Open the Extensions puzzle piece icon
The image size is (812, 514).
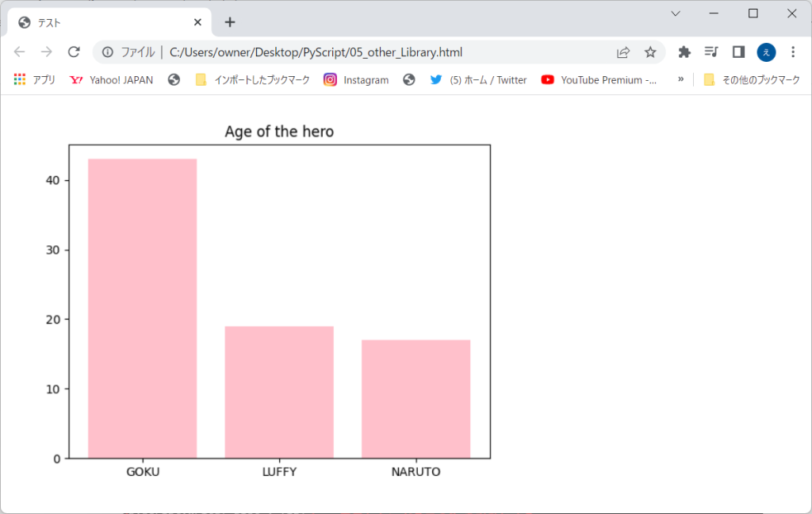click(x=684, y=52)
